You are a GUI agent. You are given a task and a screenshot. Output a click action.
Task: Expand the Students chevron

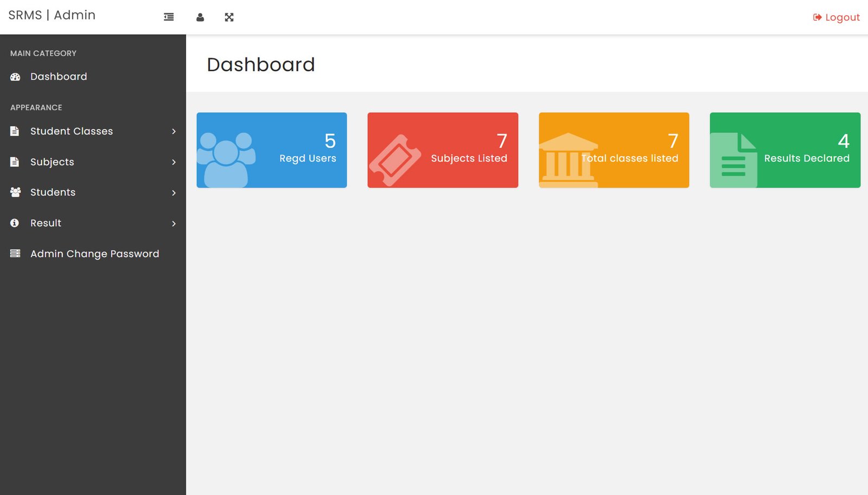point(174,192)
